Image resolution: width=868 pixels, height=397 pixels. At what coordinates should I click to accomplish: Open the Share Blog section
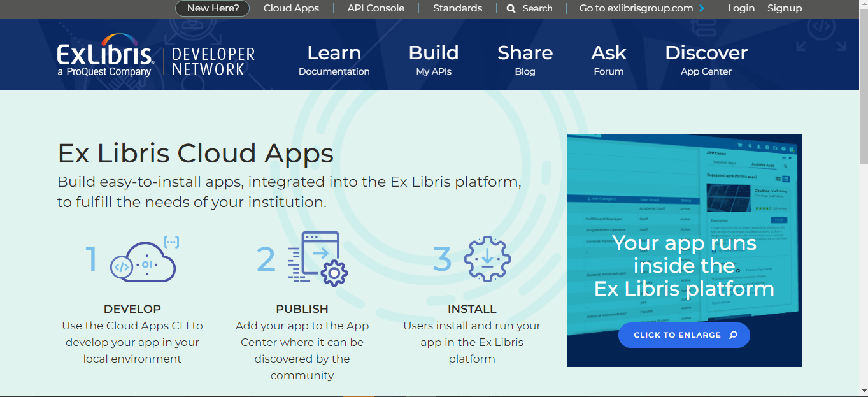[525, 59]
